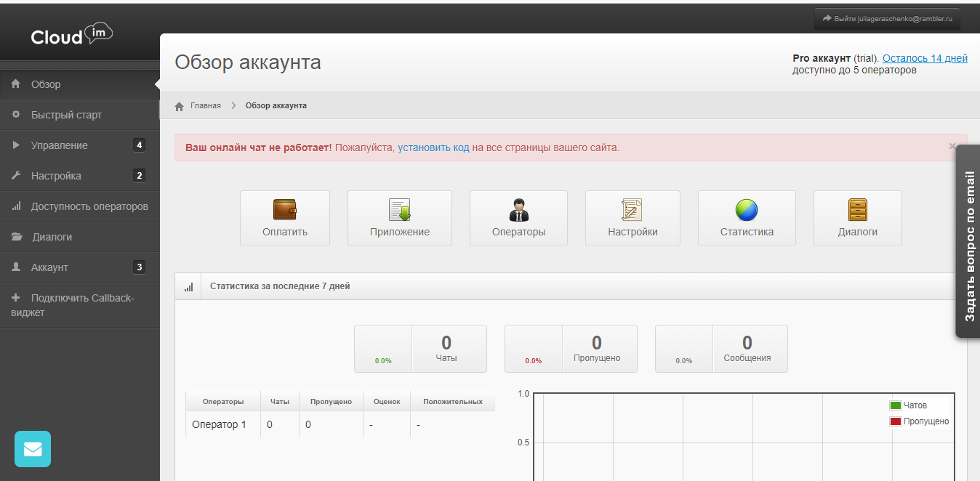Click the Выйти logout button
Screen dimensions: 980x481
coord(887,19)
